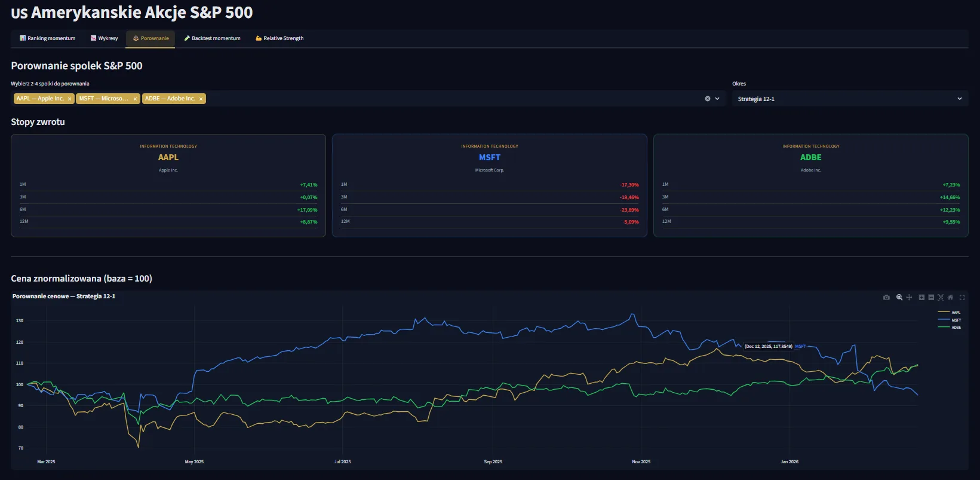Toggle AAPL line in chart legend

950,312
